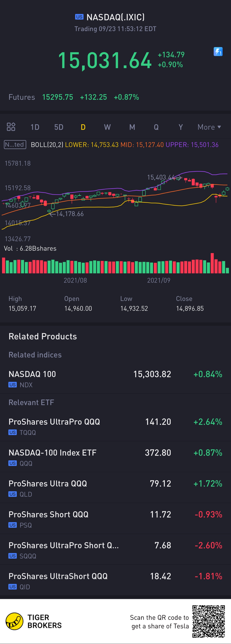Open ProShares UltraPro QQQ listing
Screen dimensions: 231x644
pos(115,426)
